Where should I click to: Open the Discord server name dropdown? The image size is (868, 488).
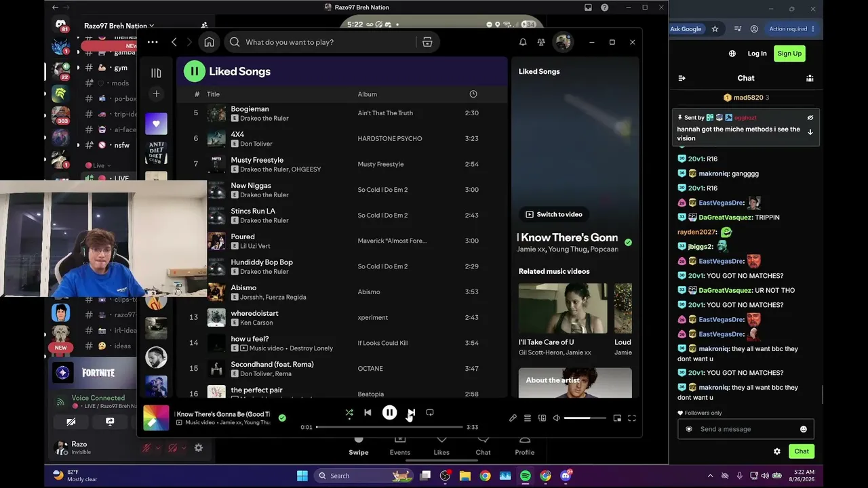click(119, 26)
